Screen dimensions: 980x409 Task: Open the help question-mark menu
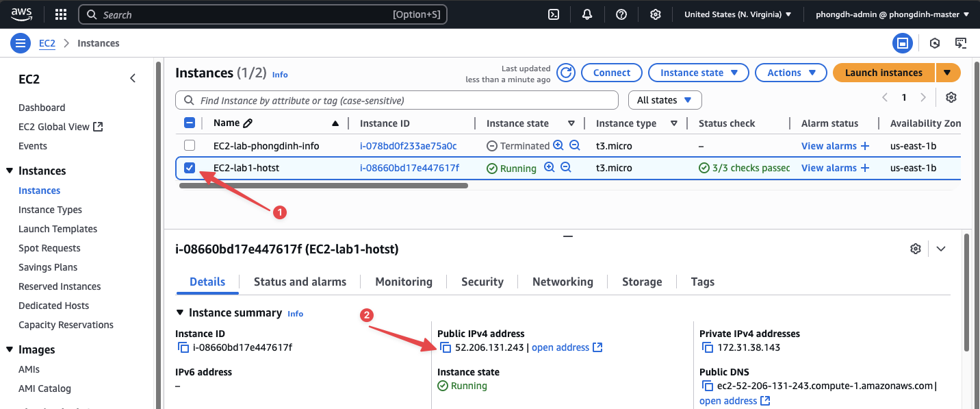tap(621, 14)
